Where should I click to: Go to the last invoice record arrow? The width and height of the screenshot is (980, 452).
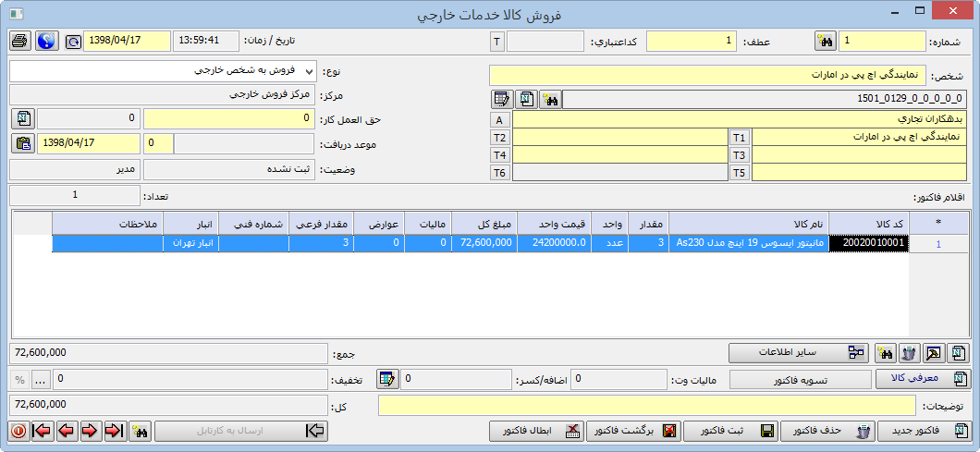[115, 431]
